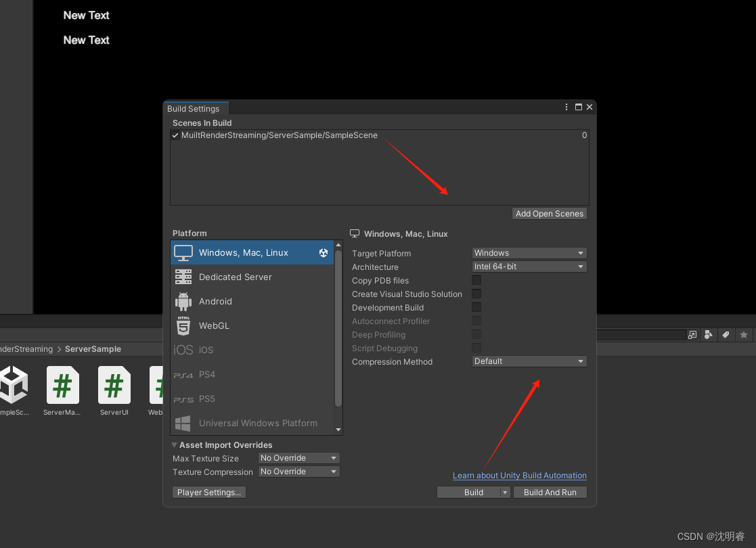Toggle the favorites star icon in Project panel
The width and height of the screenshot is (756, 548).
pyautogui.click(x=743, y=334)
